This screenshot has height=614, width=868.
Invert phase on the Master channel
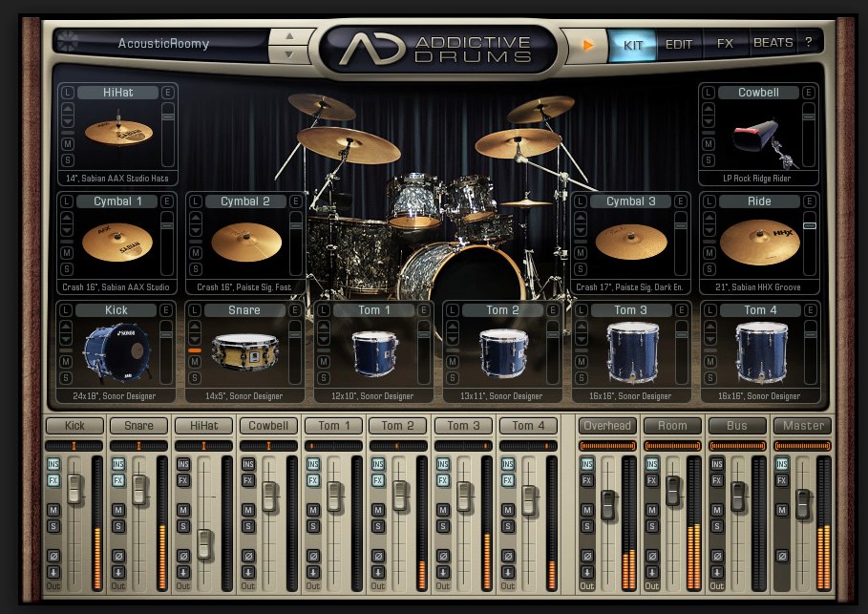(x=782, y=556)
